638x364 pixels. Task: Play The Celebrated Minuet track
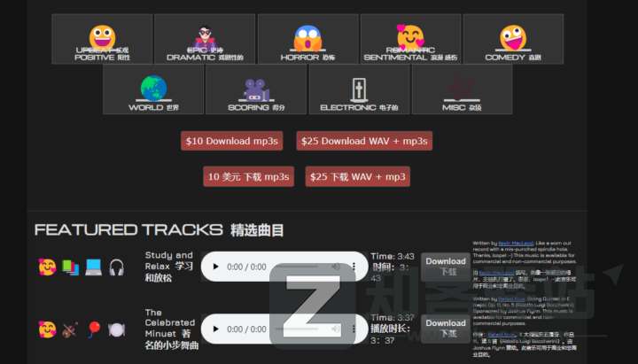pyautogui.click(x=215, y=329)
